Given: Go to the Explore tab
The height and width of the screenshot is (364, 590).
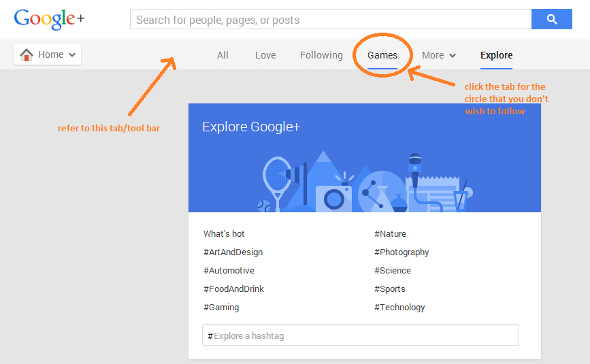Looking at the screenshot, I should (496, 55).
